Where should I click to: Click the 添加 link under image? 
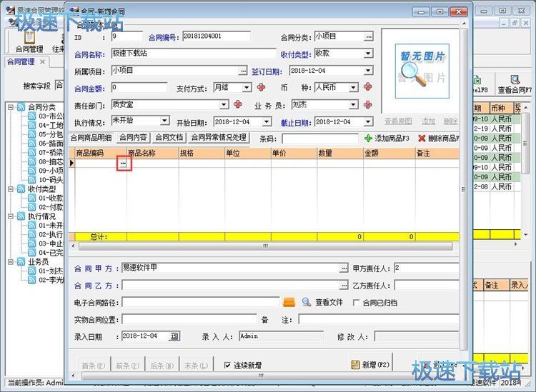tap(428, 121)
